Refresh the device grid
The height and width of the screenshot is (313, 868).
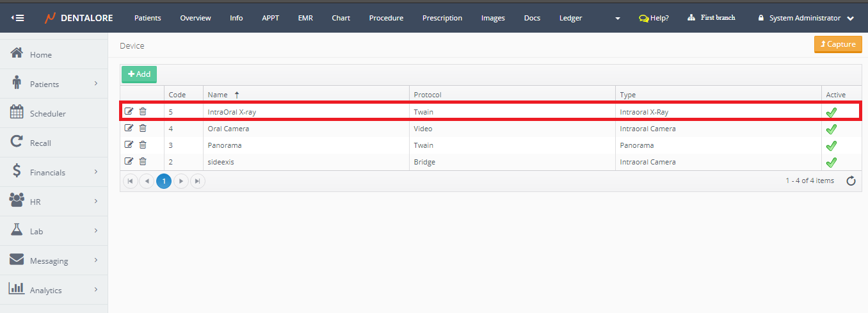tap(851, 181)
